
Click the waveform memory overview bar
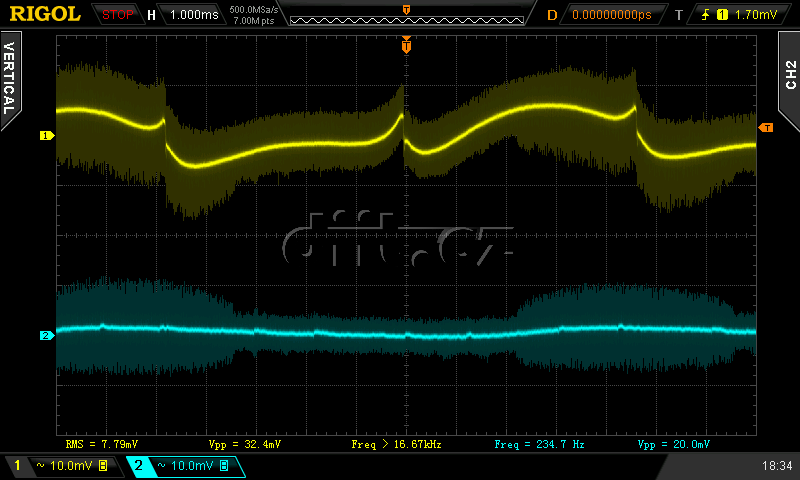pyautogui.click(x=405, y=19)
